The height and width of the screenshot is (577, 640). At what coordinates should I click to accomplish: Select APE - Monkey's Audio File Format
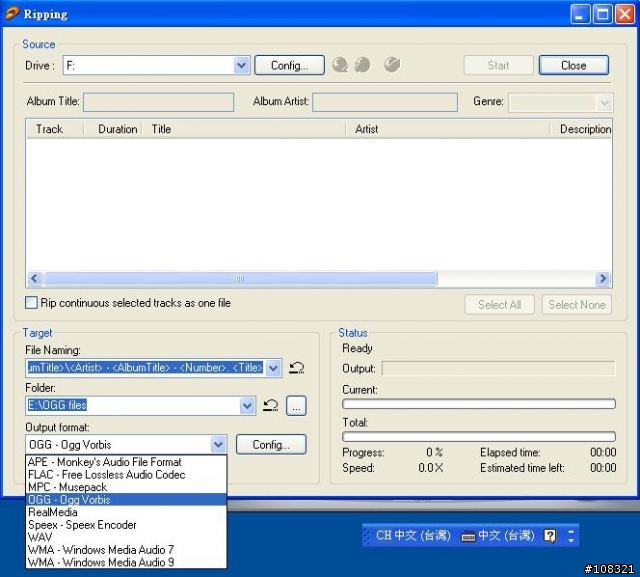105,462
